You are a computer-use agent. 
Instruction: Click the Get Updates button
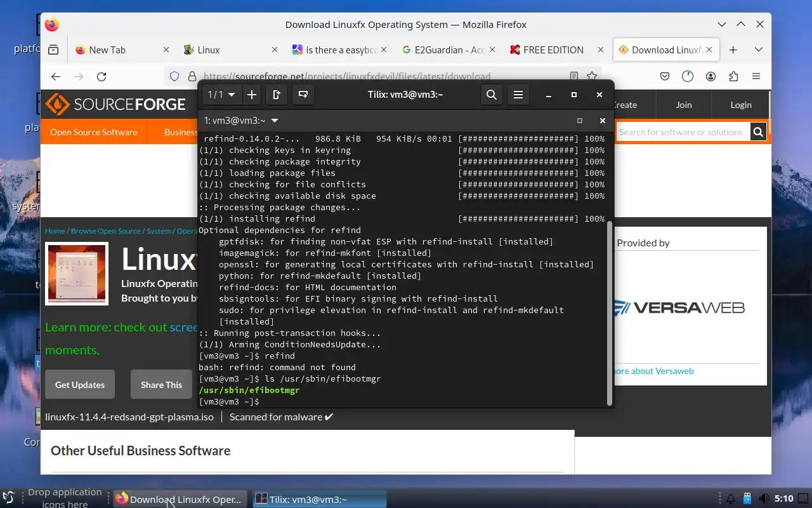point(80,385)
